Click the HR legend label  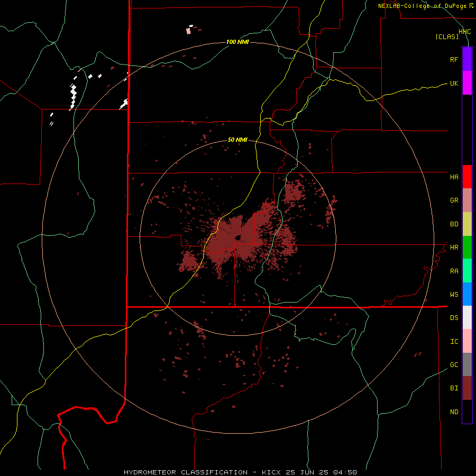[x=454, y=248]
